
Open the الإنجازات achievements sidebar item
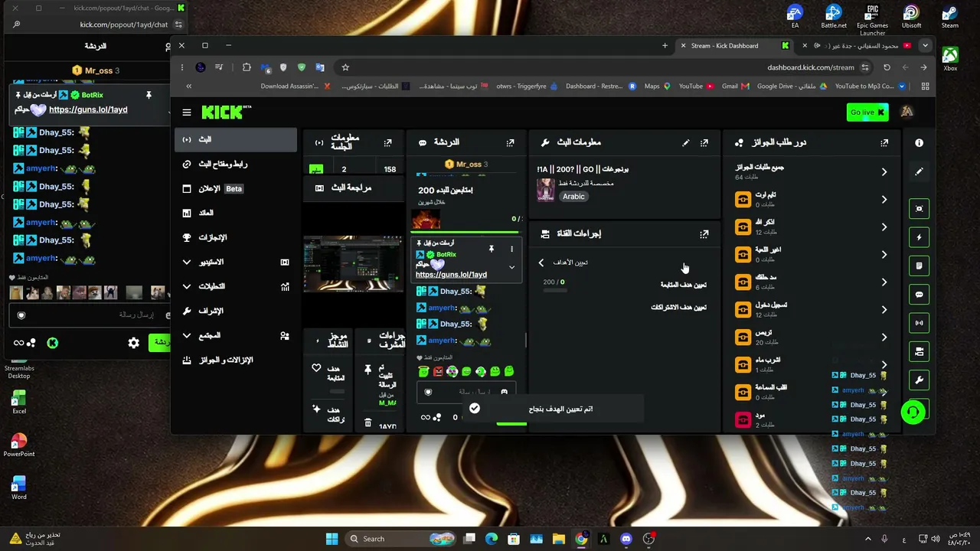(x=236, y=237)
